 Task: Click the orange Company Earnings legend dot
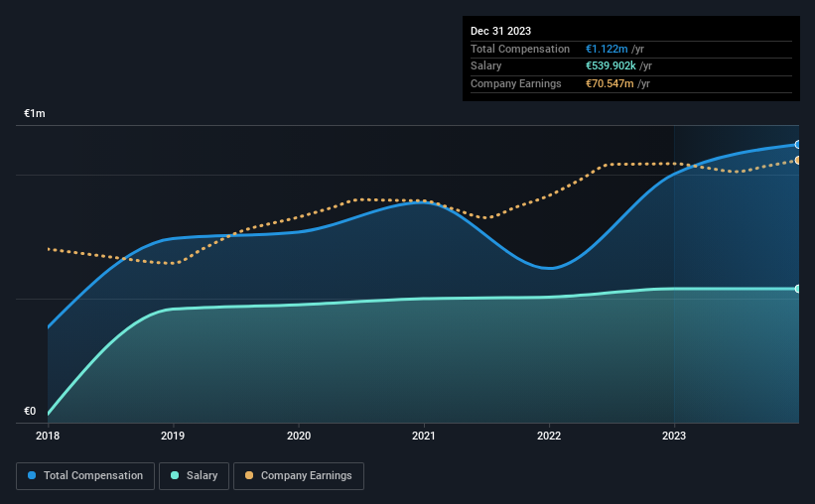pos(249,475)
